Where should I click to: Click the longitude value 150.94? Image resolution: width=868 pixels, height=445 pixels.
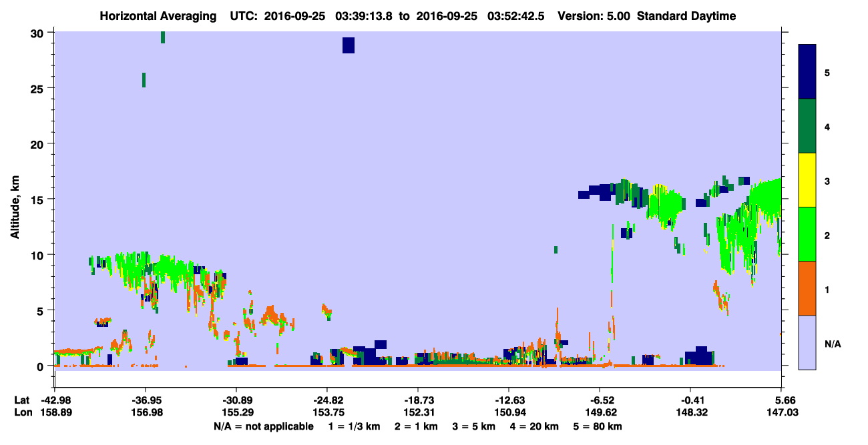click(509, 413)
